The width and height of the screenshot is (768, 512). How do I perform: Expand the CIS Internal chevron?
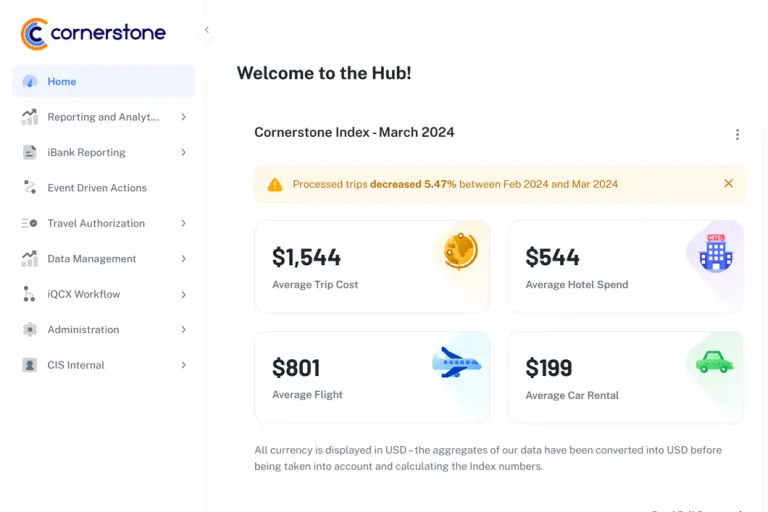[184, 365]
